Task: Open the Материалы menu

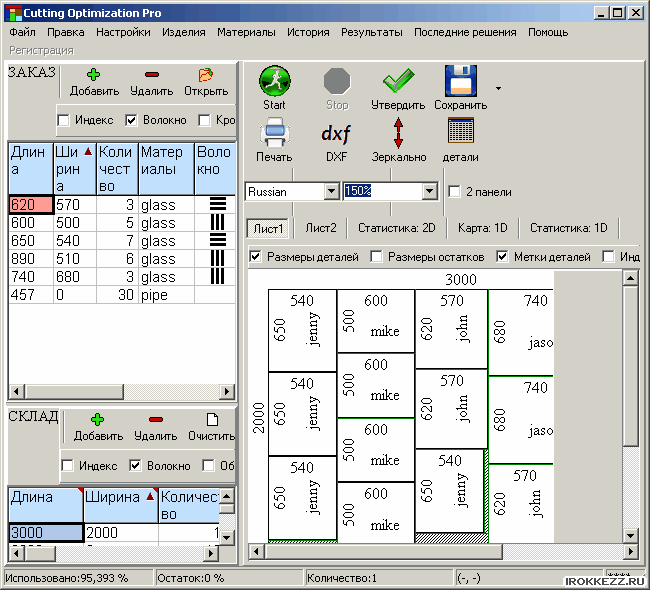Action: pos(247,32)
